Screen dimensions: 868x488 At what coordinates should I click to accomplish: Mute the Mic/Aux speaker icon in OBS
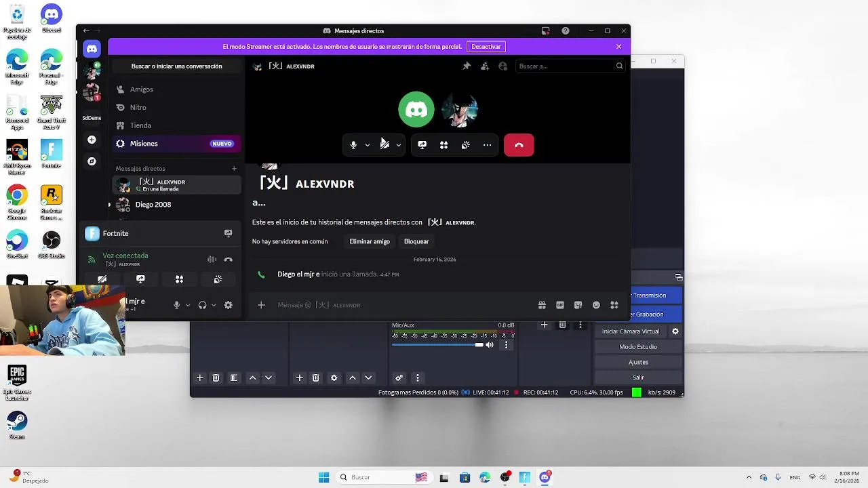pos(490,345)
